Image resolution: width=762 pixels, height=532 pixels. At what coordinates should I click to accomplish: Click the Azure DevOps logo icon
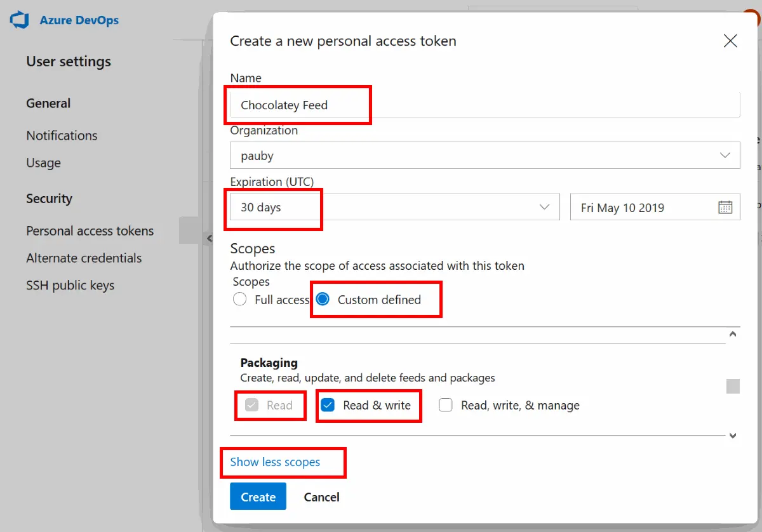pos(20,20)
